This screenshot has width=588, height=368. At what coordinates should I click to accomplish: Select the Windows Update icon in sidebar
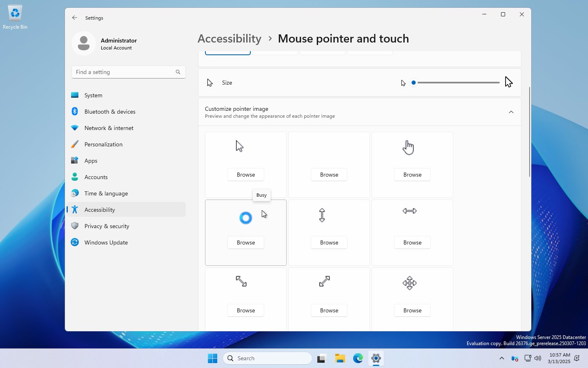[x=75, y=242]
